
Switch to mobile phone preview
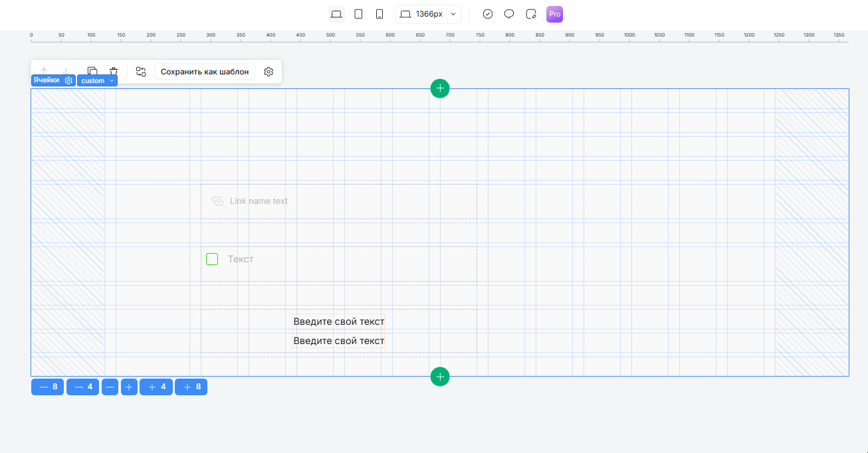380,14
